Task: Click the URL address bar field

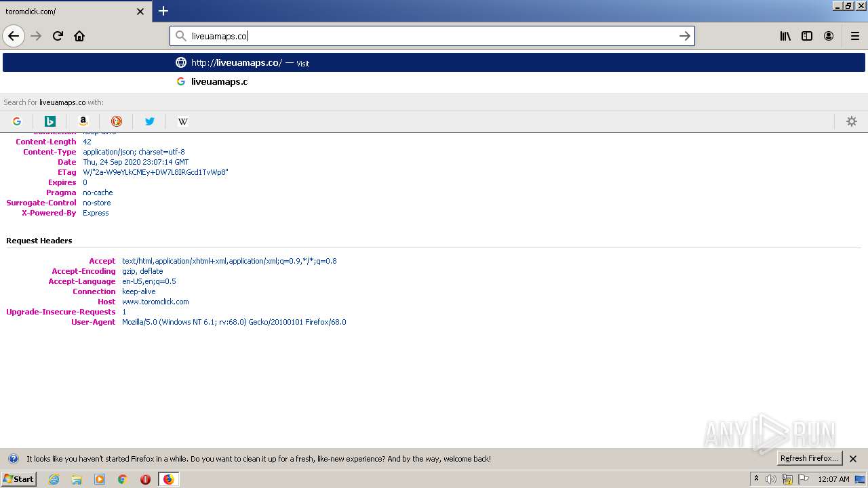Action: 432,36
